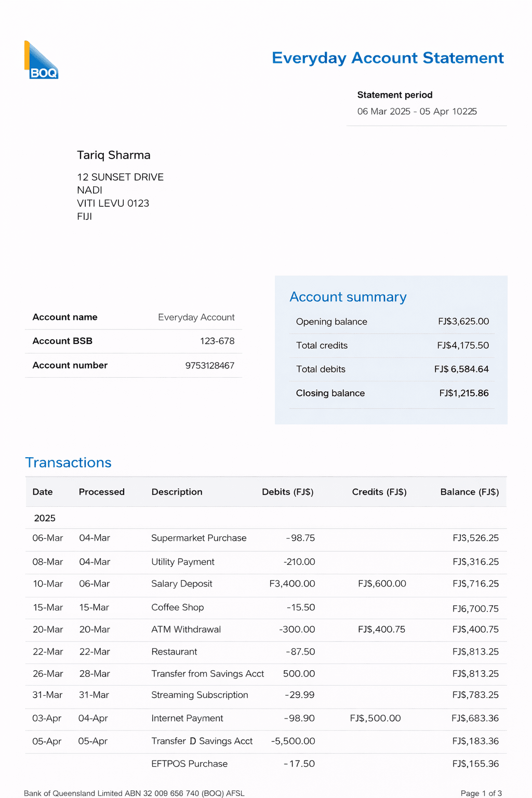Select the Transfer from Savings Acct entry
The height and width of the screenshot is (798, 532).
[x=207, y=674]
